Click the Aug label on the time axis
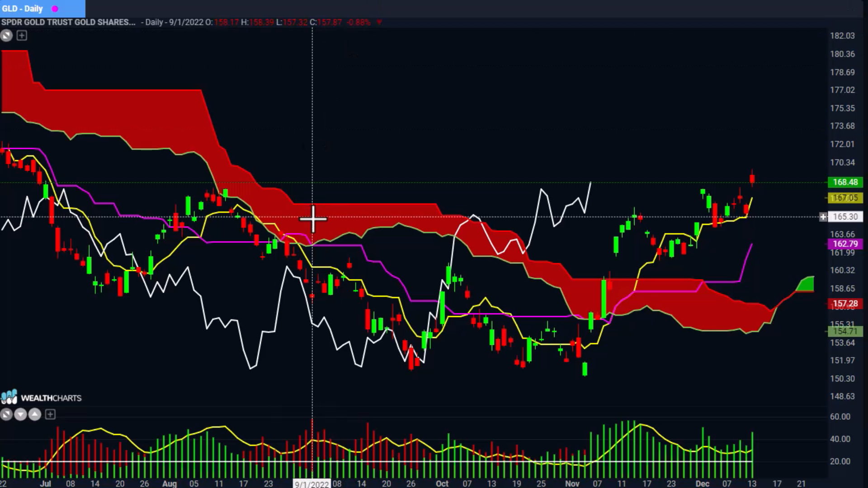The width and height of the screenshot is (868, 488). click(170, 483)
